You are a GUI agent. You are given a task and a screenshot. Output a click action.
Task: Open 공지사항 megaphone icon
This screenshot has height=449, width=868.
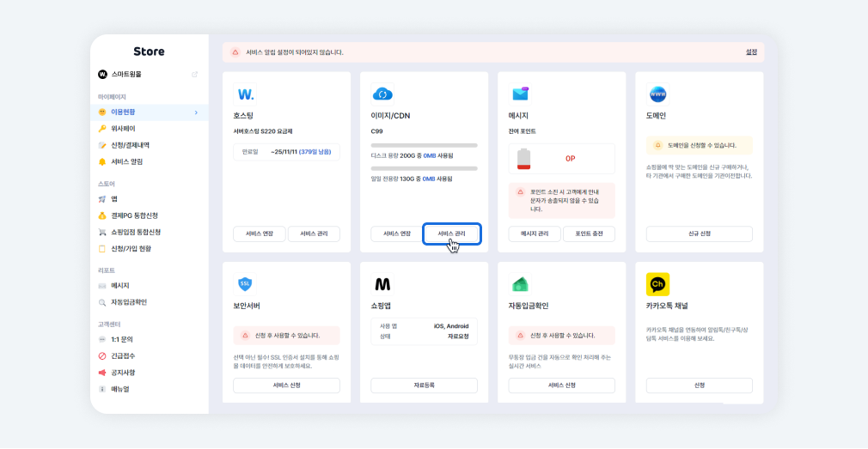click(102, 373)
